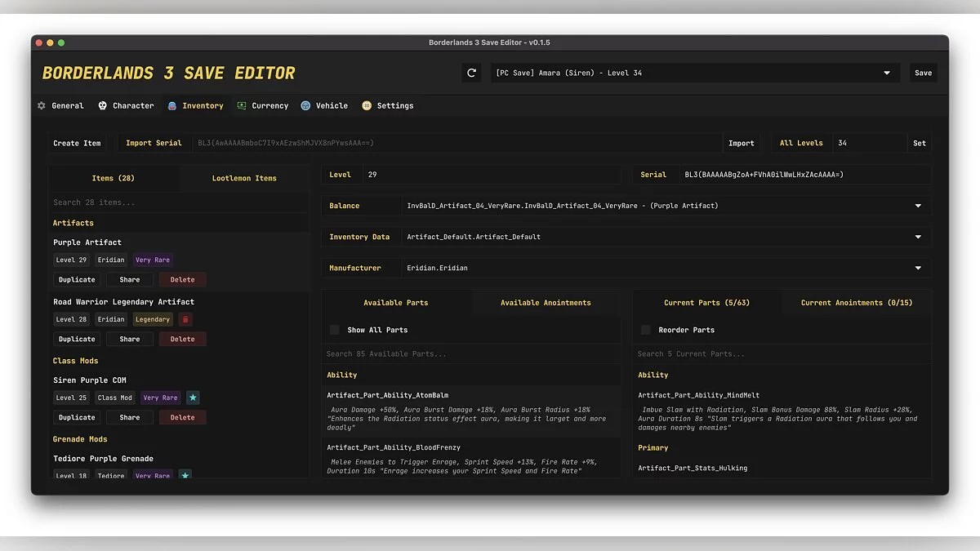Switch to the Lootlemon Items tab
980x551 pixels.
244,178
